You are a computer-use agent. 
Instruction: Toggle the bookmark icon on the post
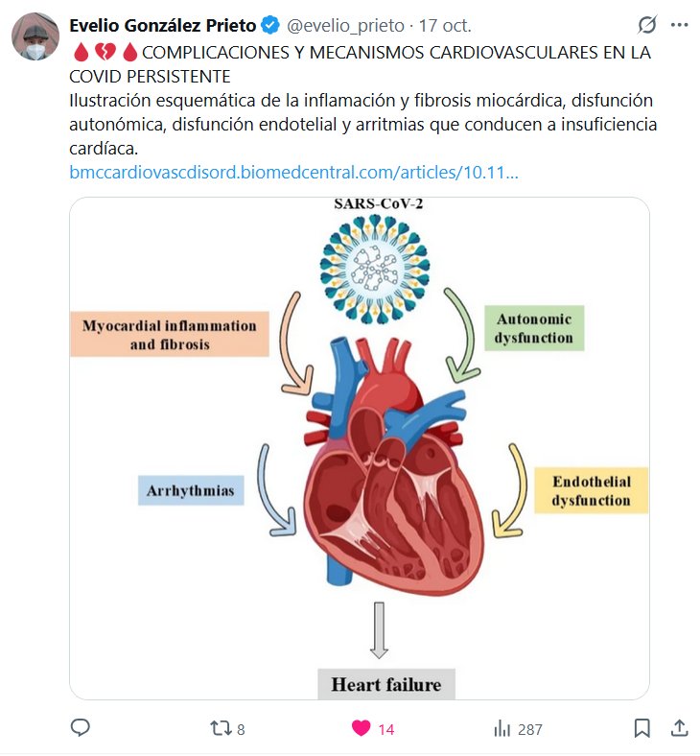point(642,728)
